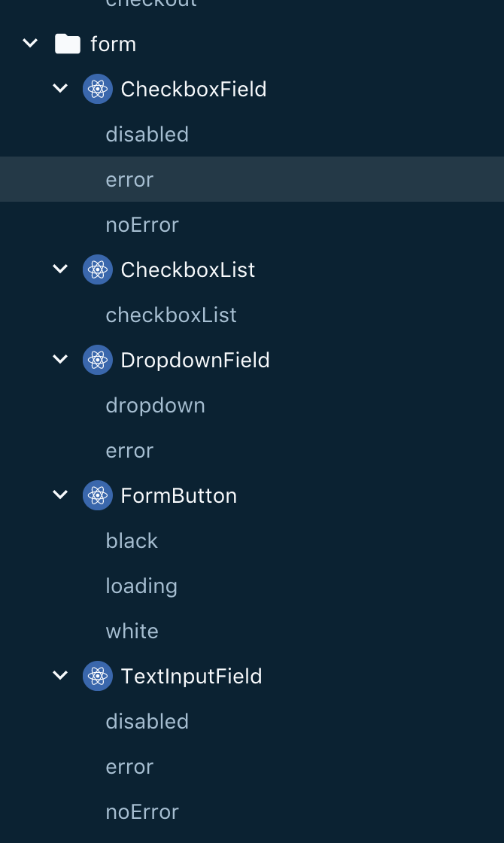The image size is (504, 843).
Task: Collapse the FormButton component chevron
Action: tap(60, 495)
